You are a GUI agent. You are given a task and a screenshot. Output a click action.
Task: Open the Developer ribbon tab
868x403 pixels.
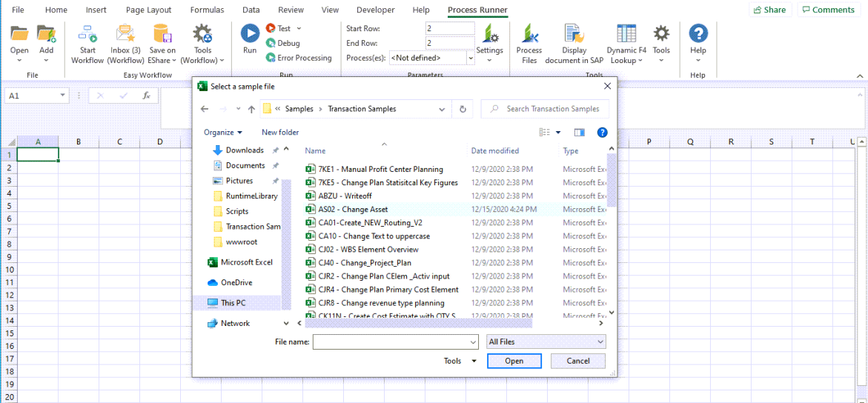click(375, 10)
